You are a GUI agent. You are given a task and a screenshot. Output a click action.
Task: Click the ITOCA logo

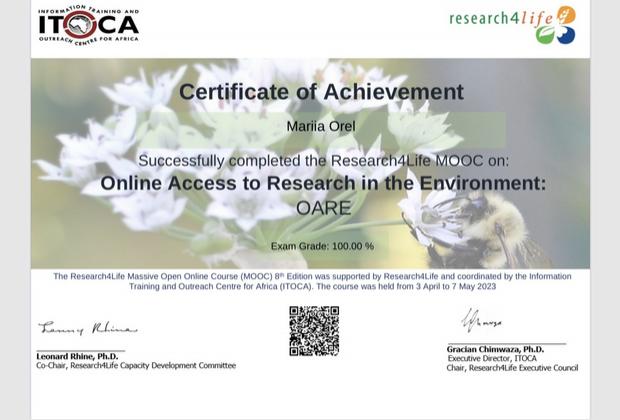pyautogui.click(x=88, y=26)
